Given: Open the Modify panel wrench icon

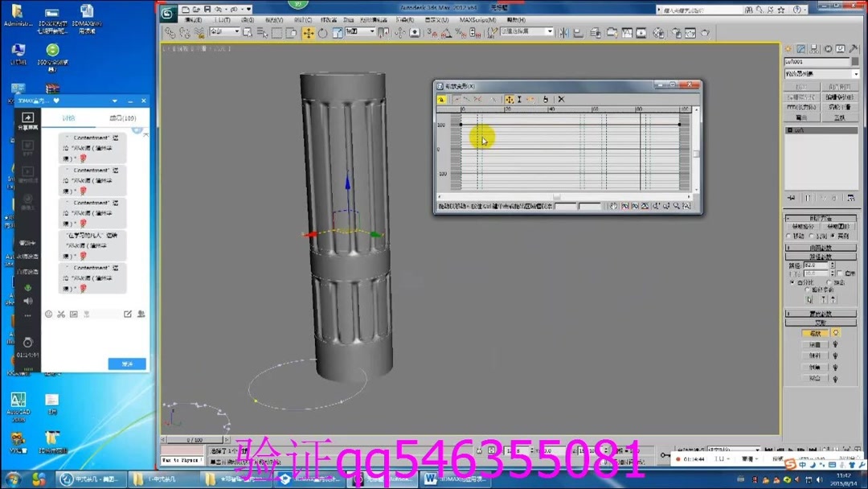Looking at the screenshot, I should 854,48.
